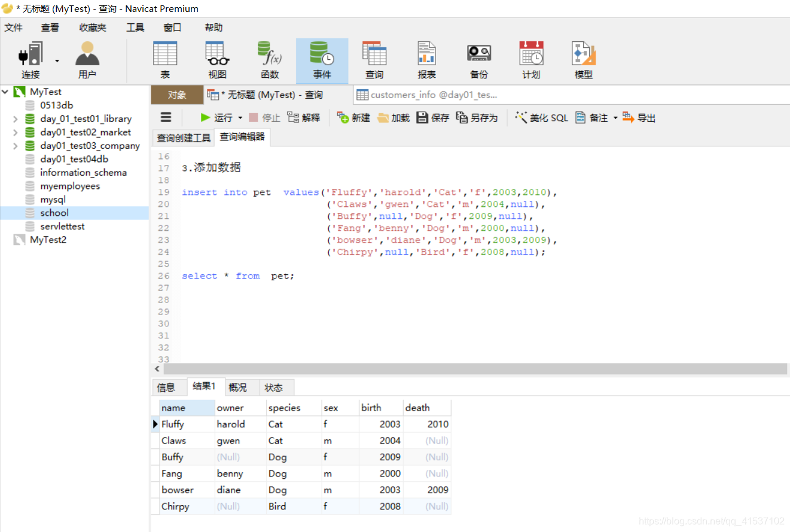Click the name column header

click(187, 408)
